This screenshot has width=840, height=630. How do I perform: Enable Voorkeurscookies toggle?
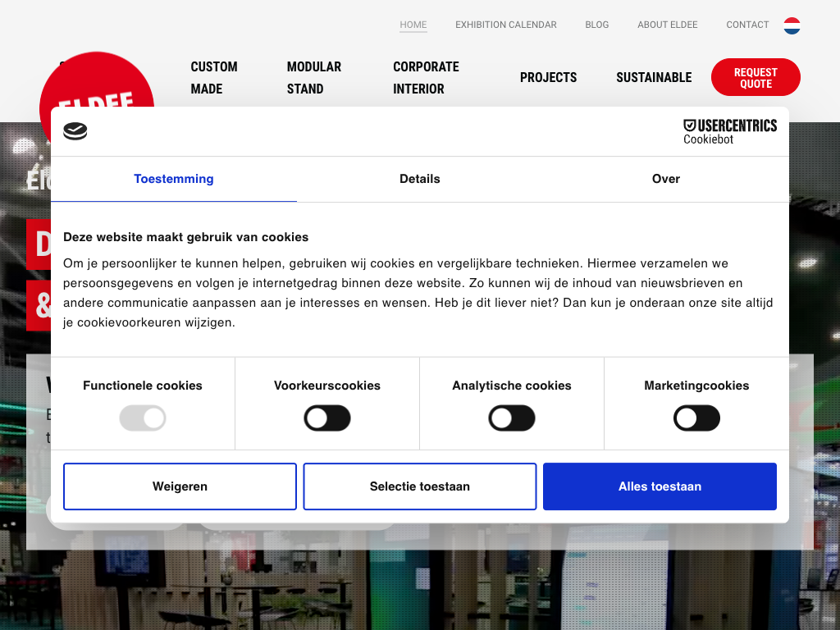[x=327, y=418]
